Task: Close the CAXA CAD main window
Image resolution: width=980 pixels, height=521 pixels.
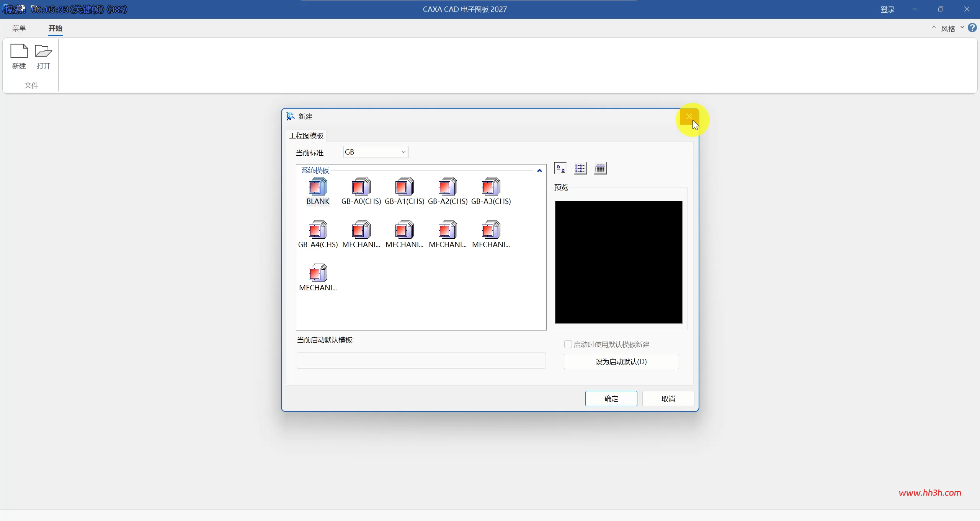Action: [x=967, y=9]
